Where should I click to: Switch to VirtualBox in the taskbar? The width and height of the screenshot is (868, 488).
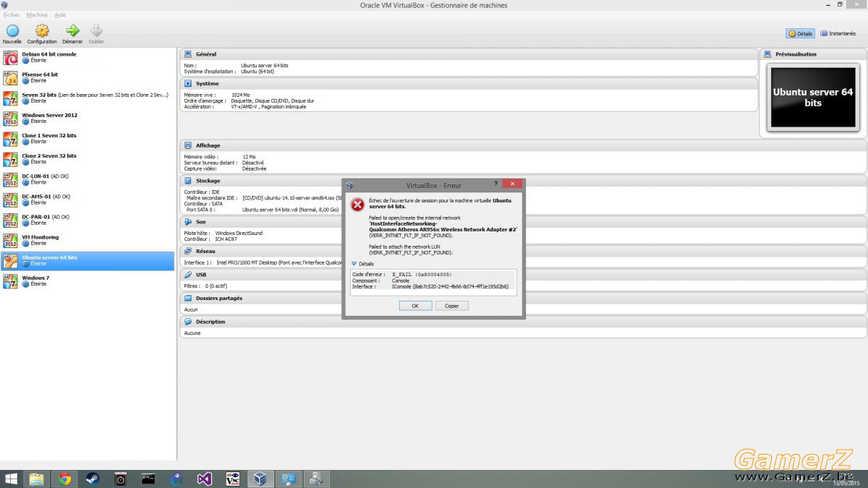pos(260,479)
